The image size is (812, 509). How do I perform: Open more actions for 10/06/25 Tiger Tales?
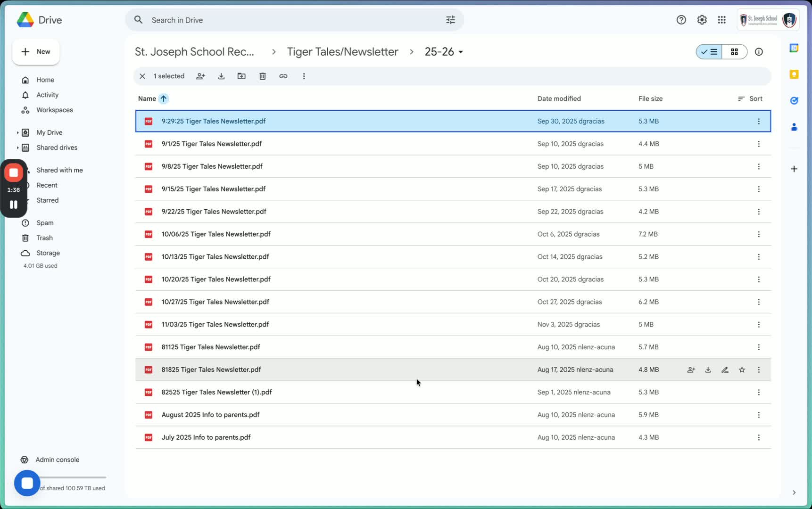point(759,234)
